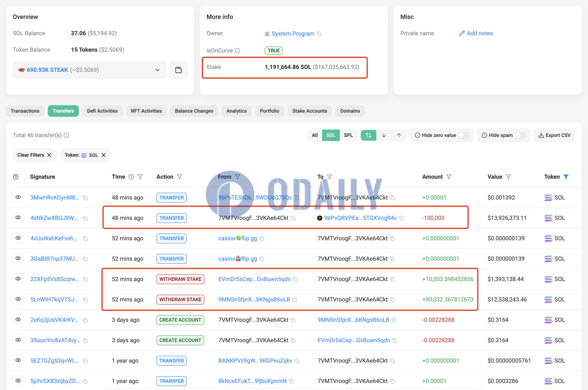Click the $13,926,373.11 value cell
588x390 pixels.
(507, 218)
